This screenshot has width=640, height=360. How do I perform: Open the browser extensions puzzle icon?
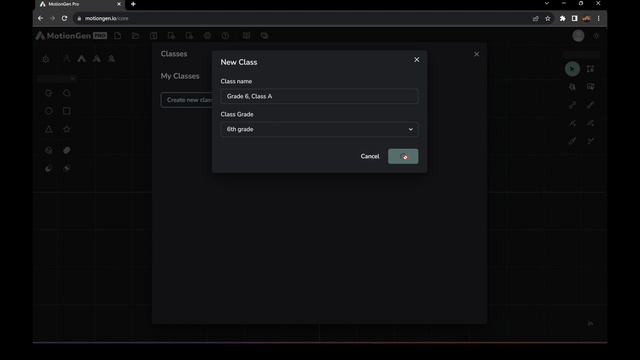pyautogui.click(x=562, y=18)
